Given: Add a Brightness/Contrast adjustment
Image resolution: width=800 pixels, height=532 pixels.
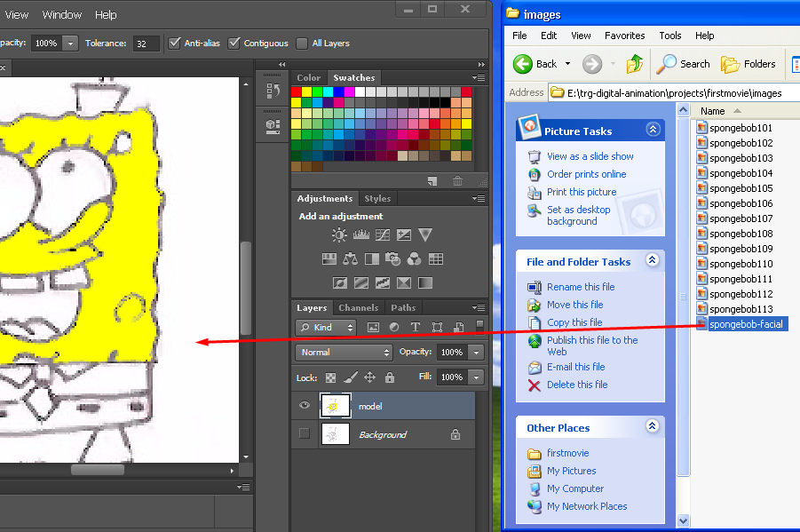Looking at the screenshot, I should (x=339, y=234).
